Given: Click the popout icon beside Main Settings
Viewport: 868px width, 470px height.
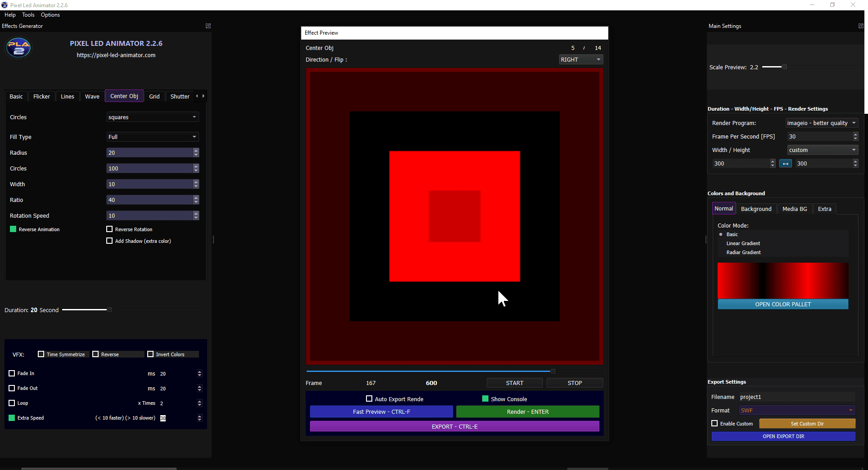Looking at the screenshot, I should point(860,26).
